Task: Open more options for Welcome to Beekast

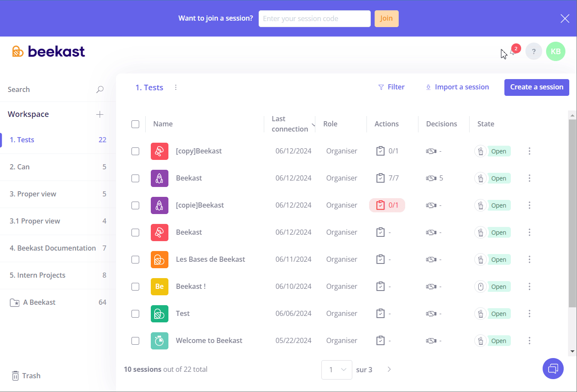Action: (529, 341)
